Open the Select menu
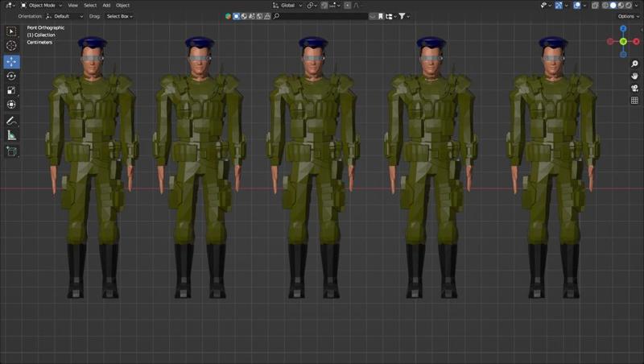The width and height of the screenshot is (644, 364). pos(90,6)
